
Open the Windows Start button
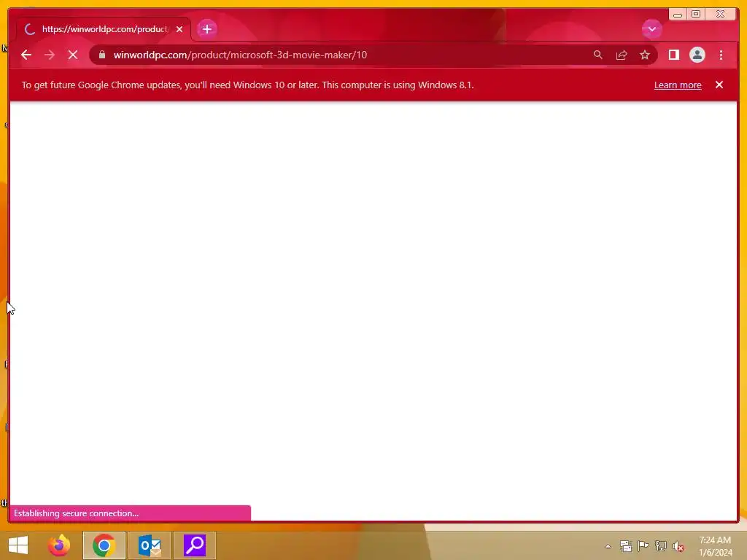click(18, 545)
